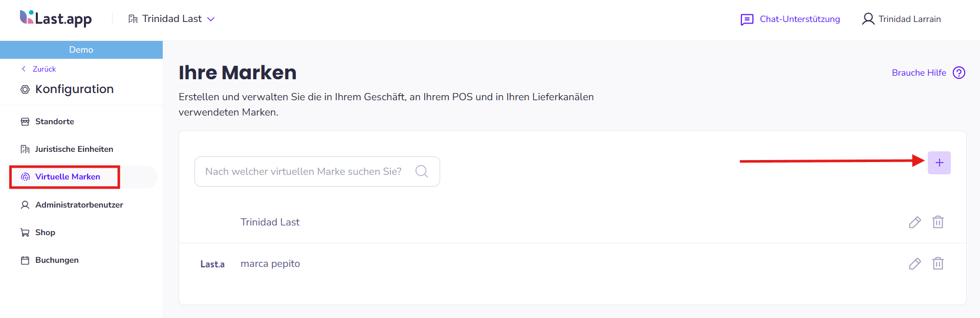Viewport: 980px width, 318px height.
Task: Focus the virtual brand search field
Action: pyautogui.click(x=317, y=171)
